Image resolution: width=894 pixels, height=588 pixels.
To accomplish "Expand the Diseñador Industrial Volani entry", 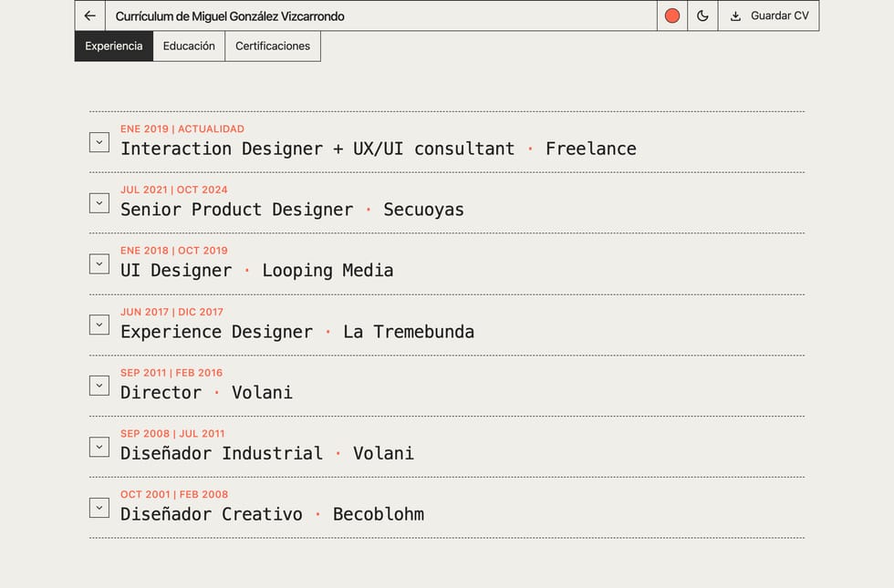I will (99, 448).
